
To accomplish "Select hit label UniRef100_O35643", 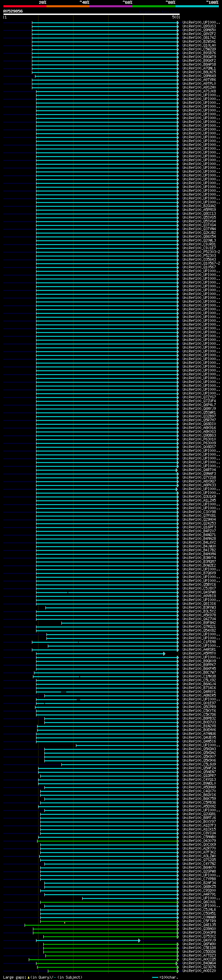I will click(199, 259).
